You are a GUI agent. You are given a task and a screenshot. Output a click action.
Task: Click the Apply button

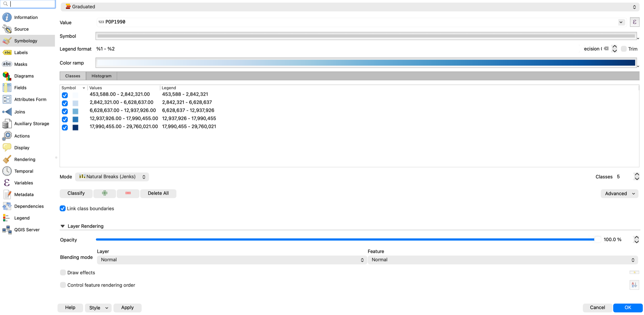point(128,308)
